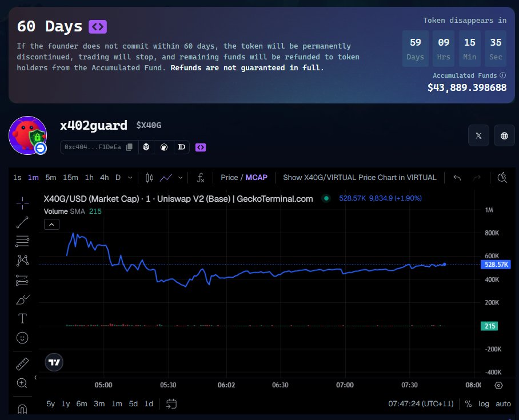Activate the ruler measure tool

[x=22, y=363]
